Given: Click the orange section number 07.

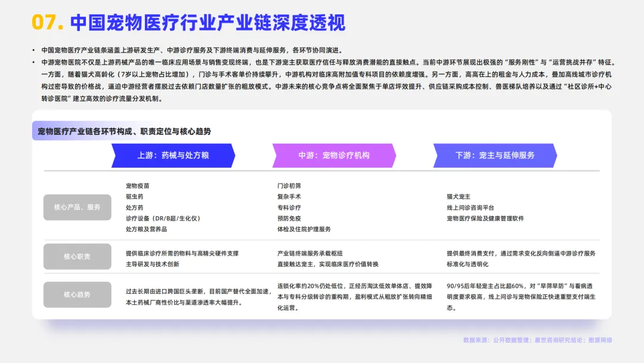Looking at the screenshot, I should pos(48,23).
